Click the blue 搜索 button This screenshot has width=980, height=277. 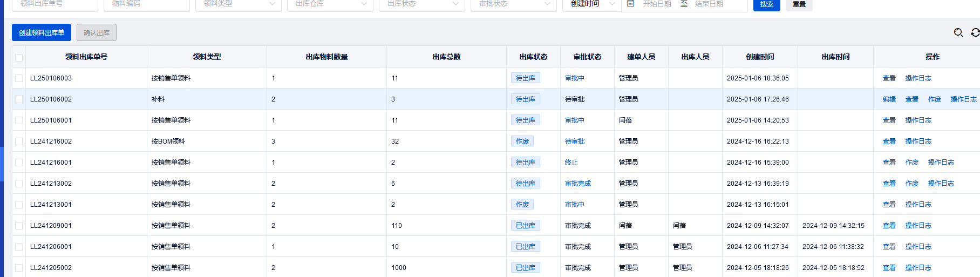pyautogui.click(x=766, y=4)
